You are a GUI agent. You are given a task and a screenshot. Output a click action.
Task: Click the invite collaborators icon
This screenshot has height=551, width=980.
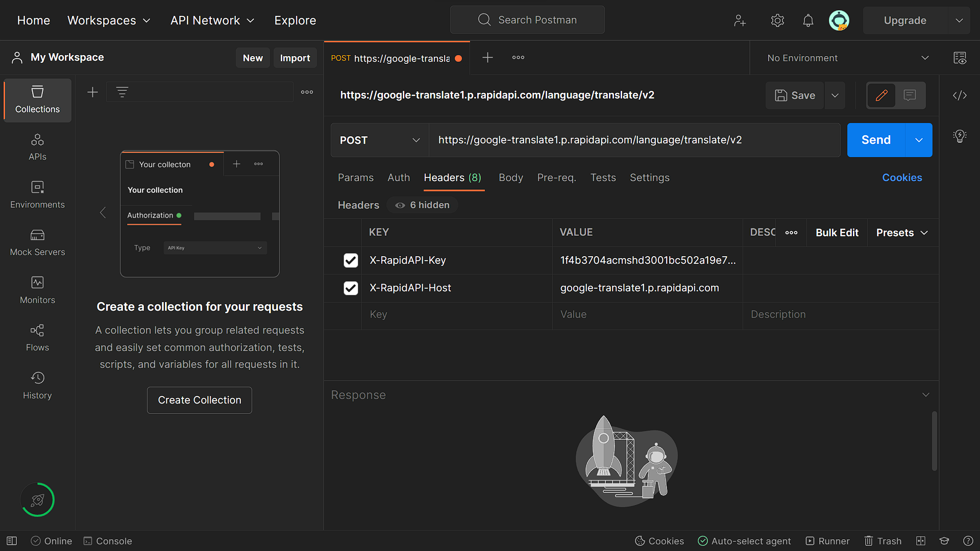coord(740,20)
